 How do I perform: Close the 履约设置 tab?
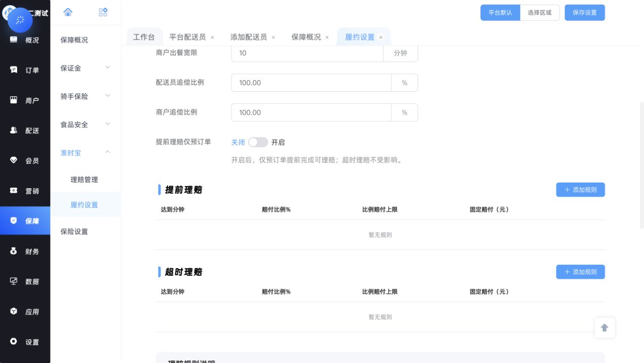click(381, 38)
